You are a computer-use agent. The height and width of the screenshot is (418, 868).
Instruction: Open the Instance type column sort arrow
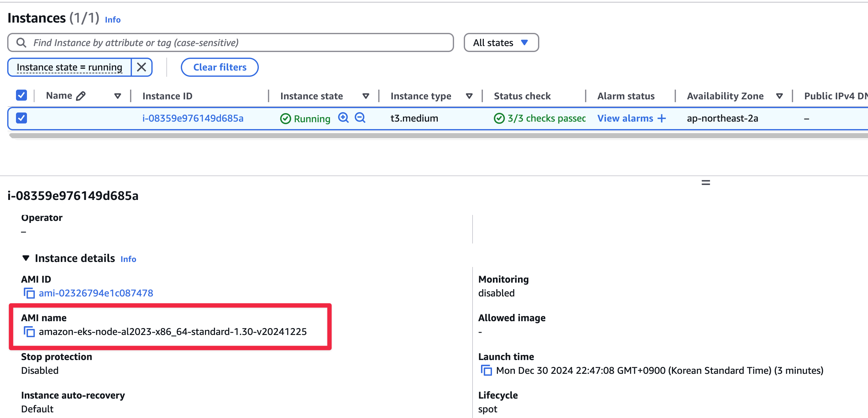(x=469, y=96)
